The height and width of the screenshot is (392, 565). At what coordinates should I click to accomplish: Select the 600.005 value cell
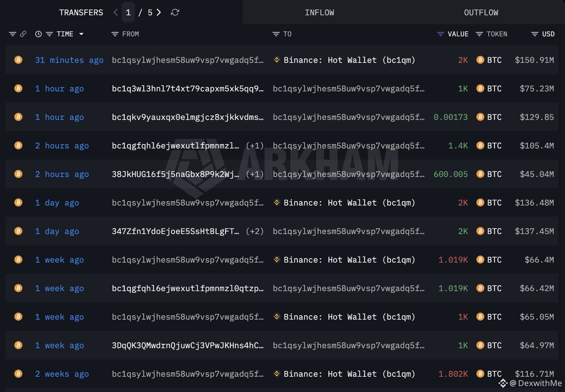(x=451, y=174)
